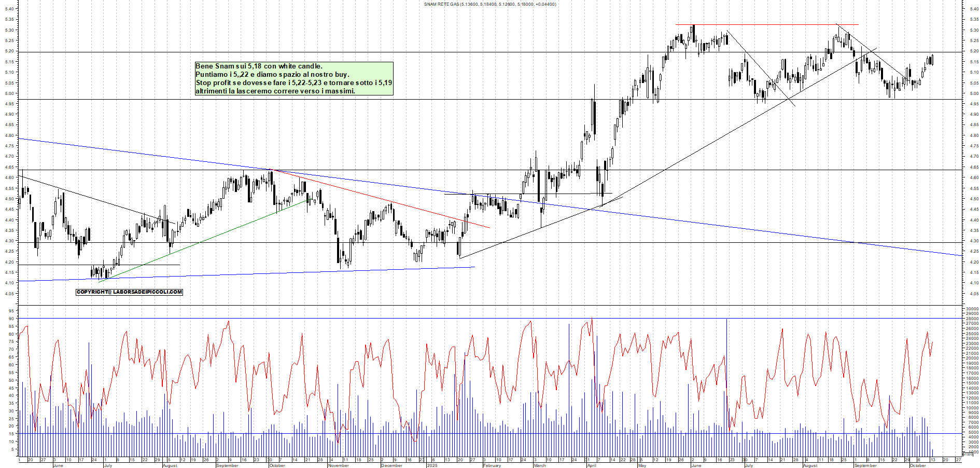980x468 pixels.
Task: Click the COPYRIGHT laborsadeipiccoli.com label
Action: click(129, 292)
